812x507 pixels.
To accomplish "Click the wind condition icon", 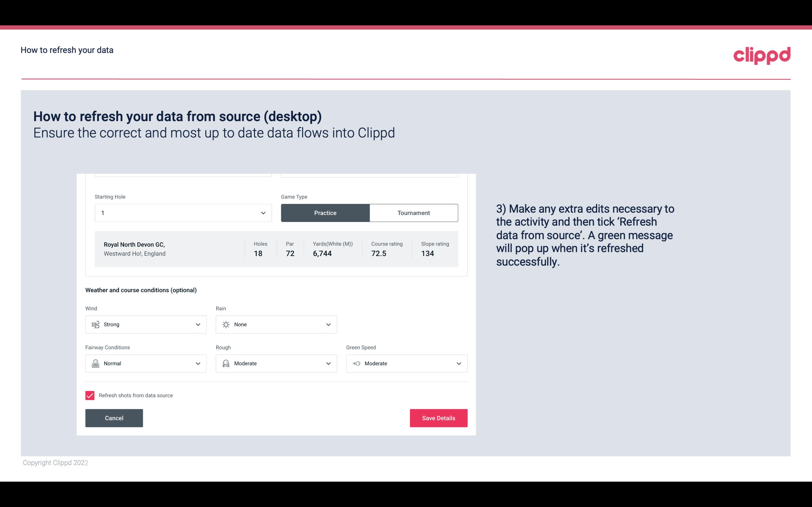I will [95, 324].
